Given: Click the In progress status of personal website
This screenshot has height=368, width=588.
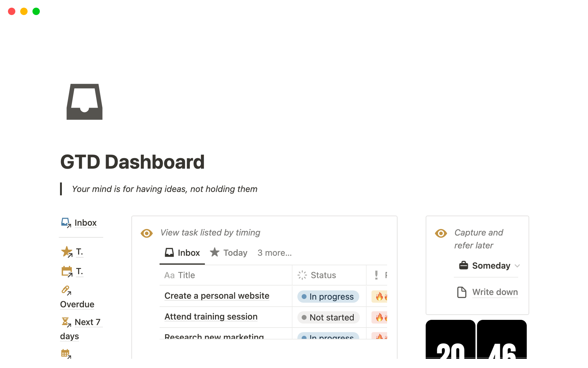Looking at the screenshot, I should tap(328, 297).
